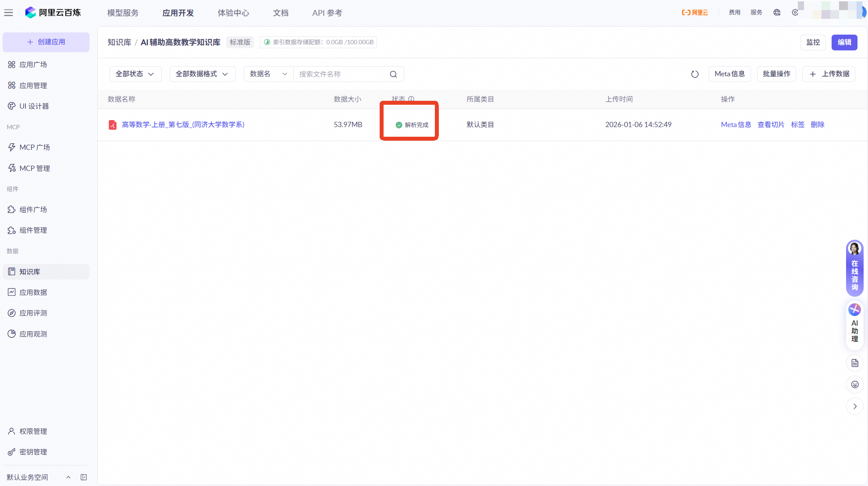Open 应用广场 in the sidebar
Screen dimensions: 868x486
tap(33, 64)
